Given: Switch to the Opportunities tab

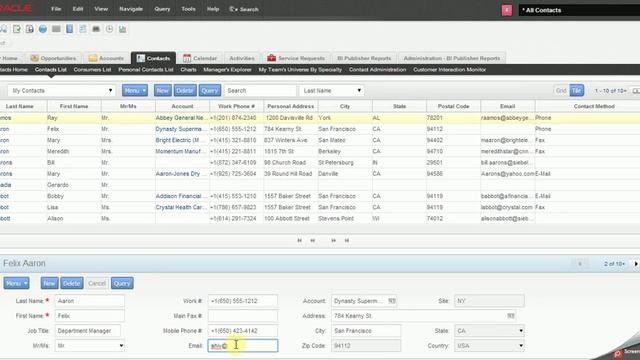Looking at the screenshot, I should [x=54, y=58].
